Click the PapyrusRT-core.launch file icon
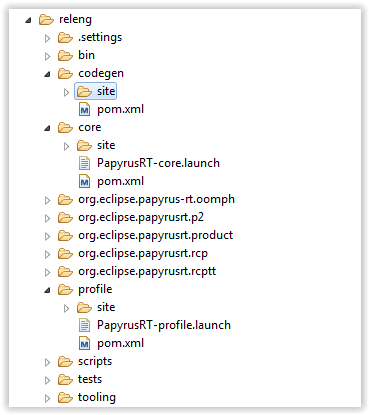The image size is (369, 415). 84,164
